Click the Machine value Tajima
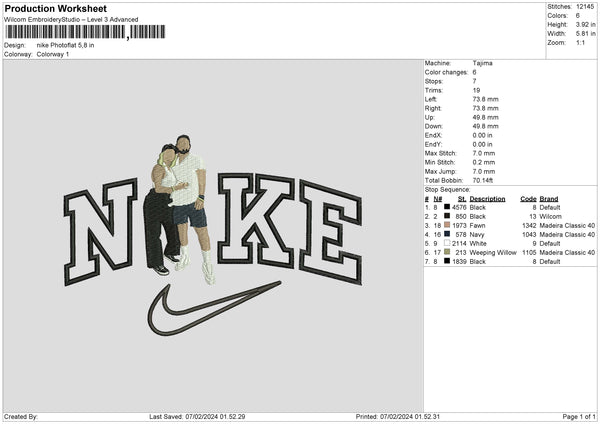Screen dimensions: 600x424 [x=483, y=63]
